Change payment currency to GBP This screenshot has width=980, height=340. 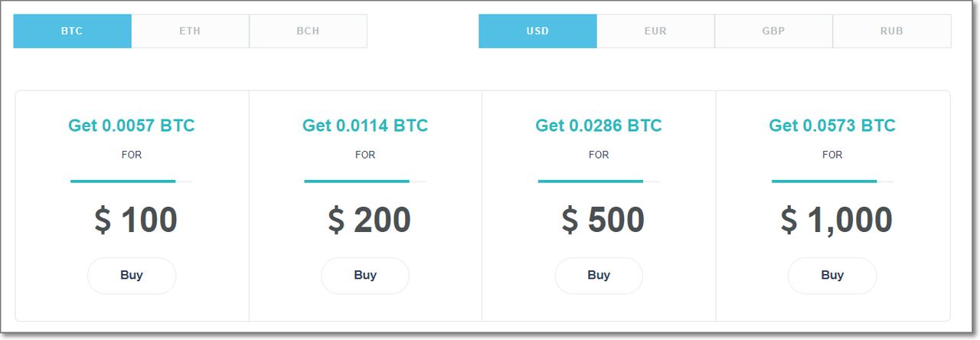[x=773, y=31]
